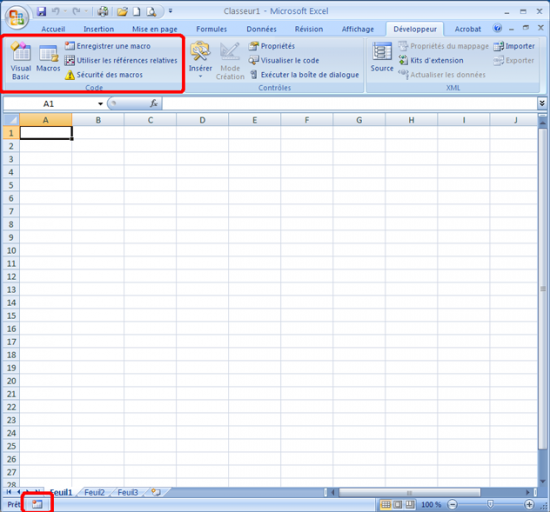Screen dimensions: 550x512
Task: Click Kits d'extension
Action: (431, 60)
